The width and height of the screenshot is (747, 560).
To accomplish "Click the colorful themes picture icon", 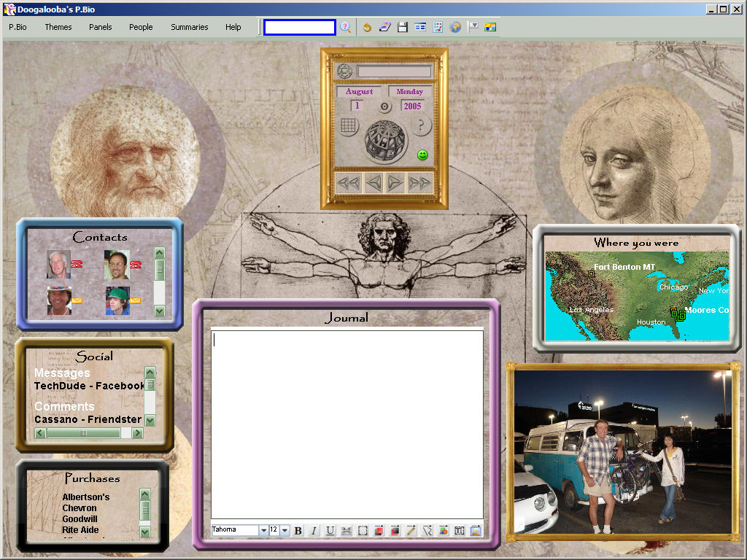I will pos(490,27).
